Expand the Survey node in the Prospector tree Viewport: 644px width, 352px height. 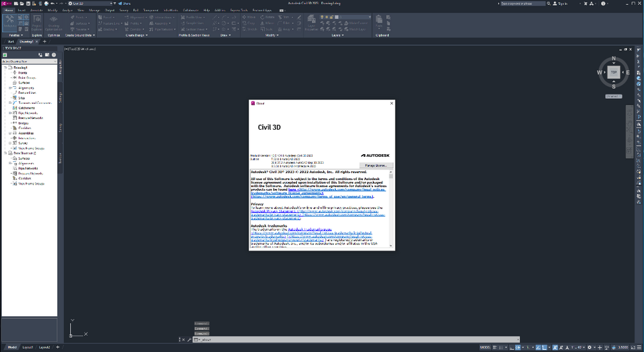(10, 143)
